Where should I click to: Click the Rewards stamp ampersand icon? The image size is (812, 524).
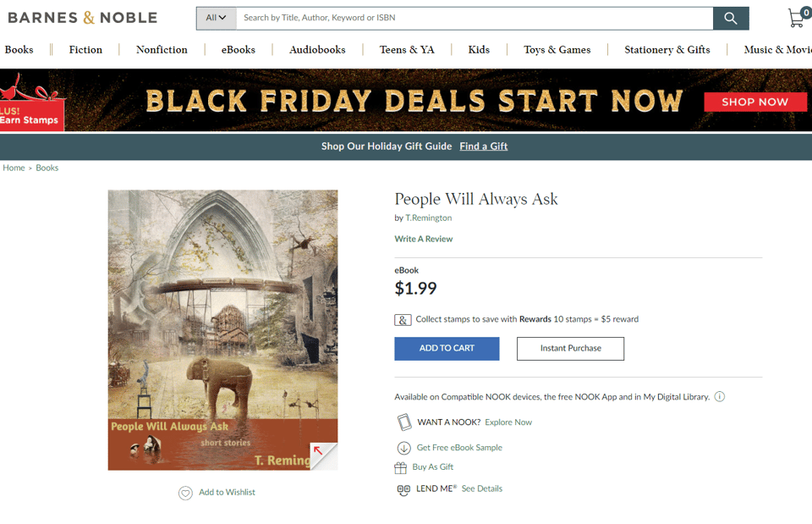point(403,320)
